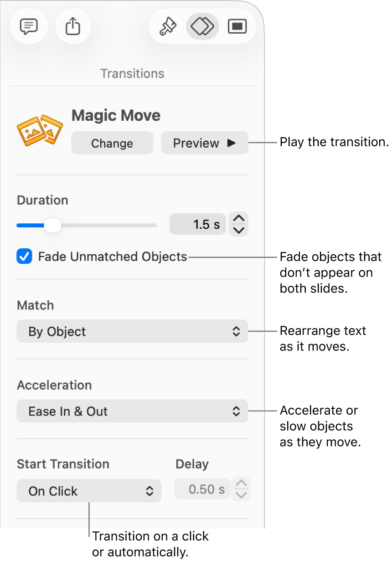Decrease delay with the down stepper arrow

tap(241, 494)
